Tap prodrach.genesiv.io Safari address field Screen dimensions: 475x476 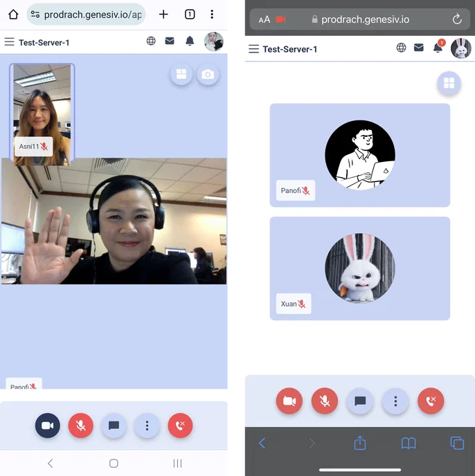coord(360,19)
